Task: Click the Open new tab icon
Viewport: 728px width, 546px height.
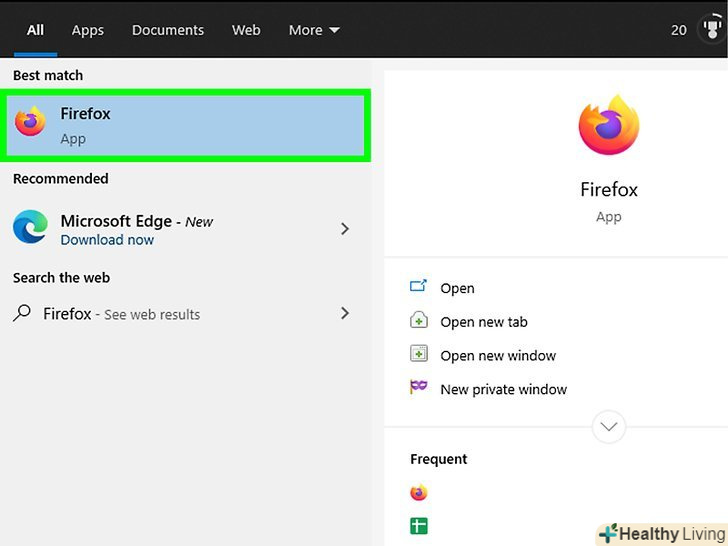Action: (x=419, y=321)
